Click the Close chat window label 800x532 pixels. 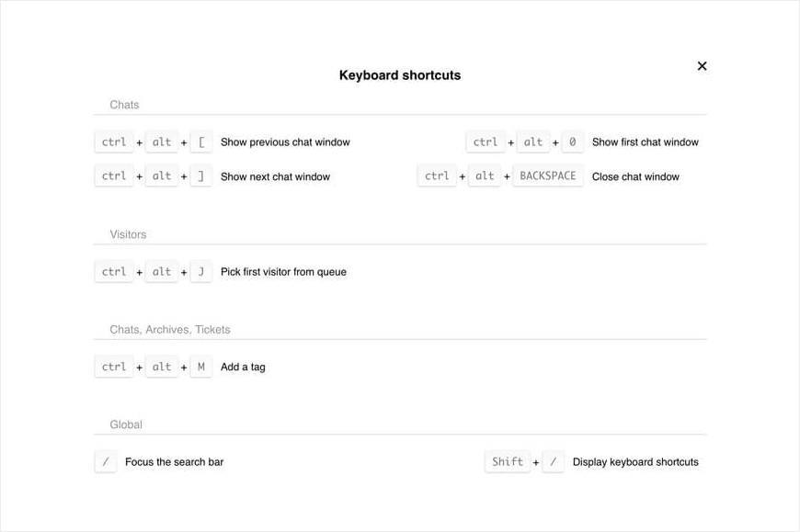pyautogui.click(x=635, y=176)
